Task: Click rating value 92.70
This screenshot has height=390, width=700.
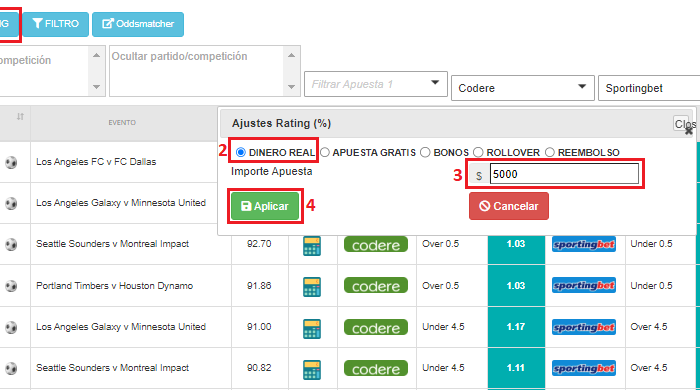Action: 259,244
